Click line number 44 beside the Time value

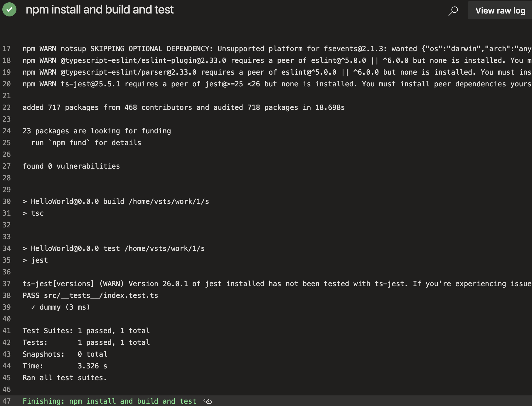(x=7, y=366)
